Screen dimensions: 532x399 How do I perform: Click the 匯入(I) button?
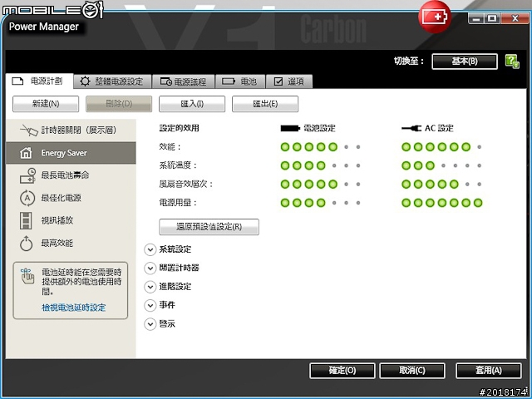tap(192, 104)
